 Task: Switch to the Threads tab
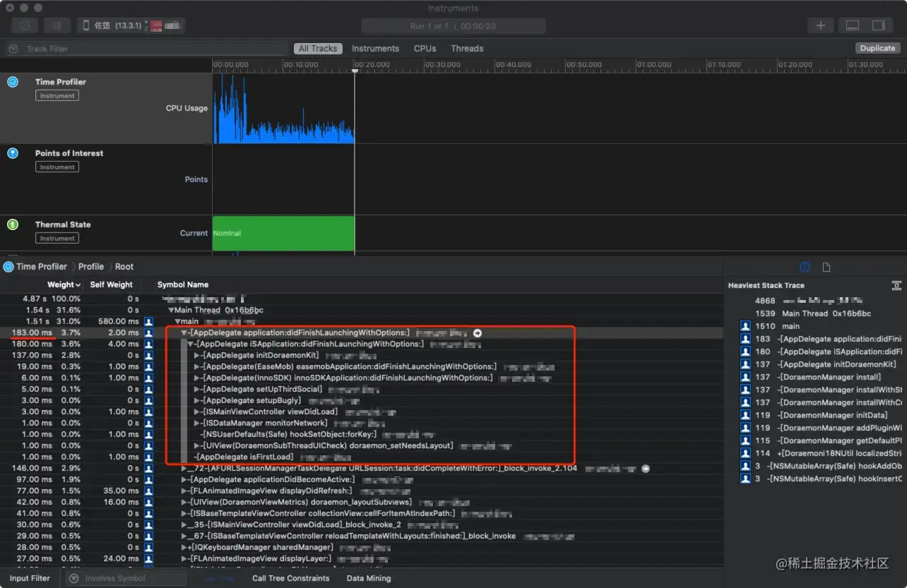(467, 49)
